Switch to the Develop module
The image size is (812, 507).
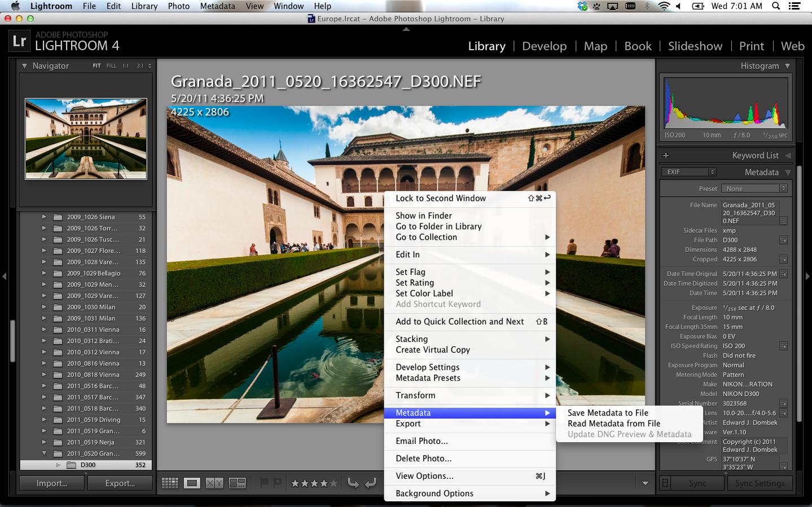pyautogui.click(x=544, y=46)
